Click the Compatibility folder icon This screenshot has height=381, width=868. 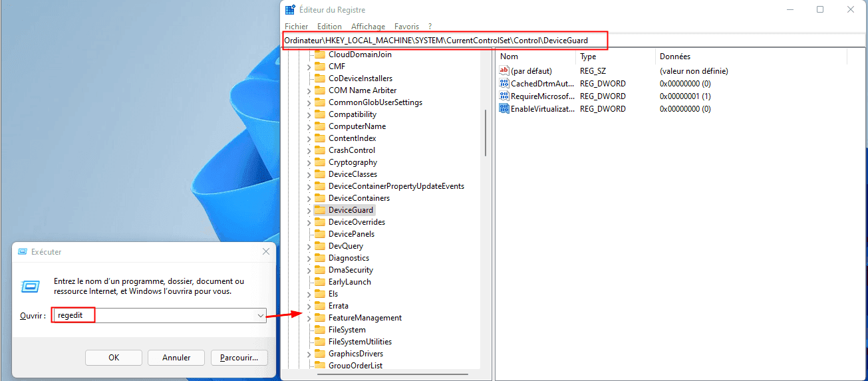coord(319,114)
